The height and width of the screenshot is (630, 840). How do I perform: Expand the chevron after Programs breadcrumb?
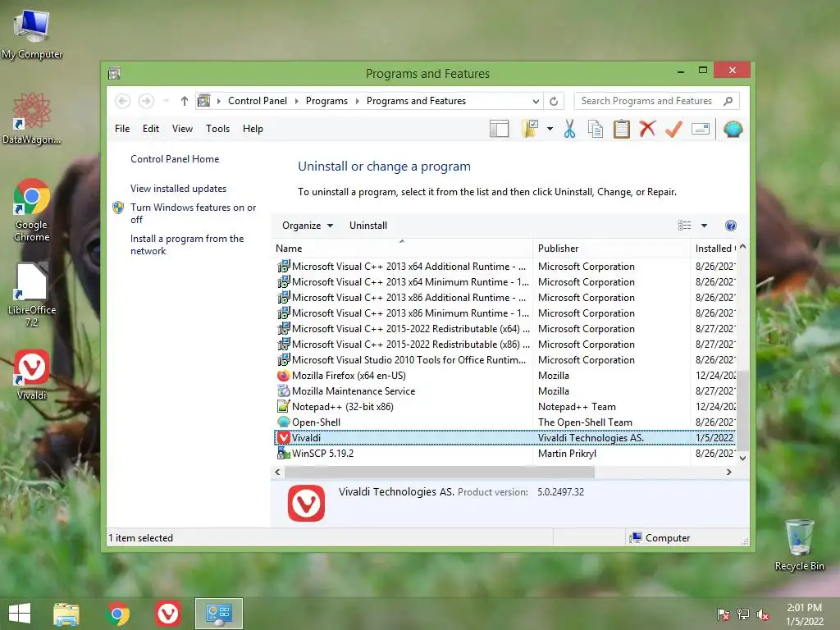click(357, 101)
